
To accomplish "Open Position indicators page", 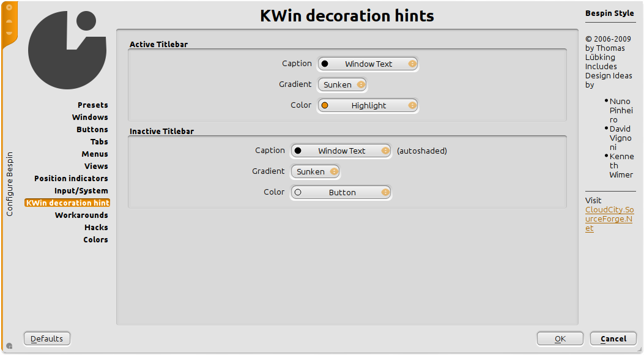I will (71, 178).
